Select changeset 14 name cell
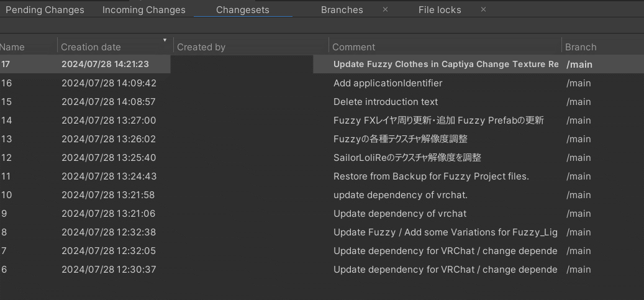Viewport: 644px width, 300px height. coord(6,120)
